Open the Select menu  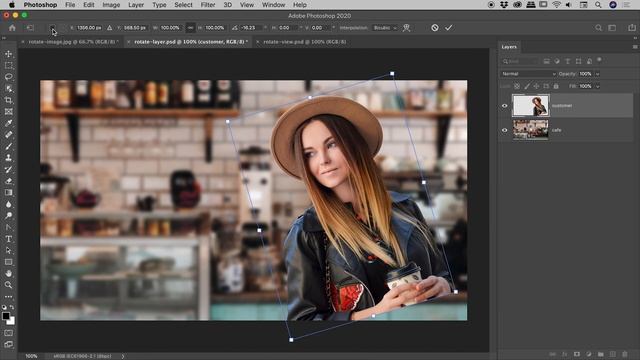pyautogui.click(x=183, y=5)
